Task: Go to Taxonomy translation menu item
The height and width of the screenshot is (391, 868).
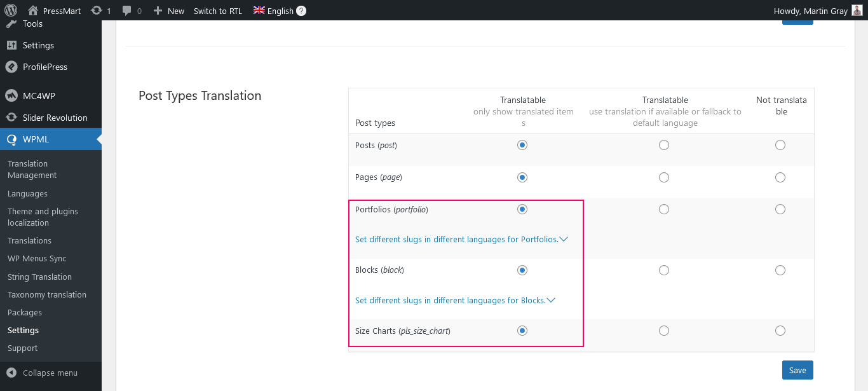Action: 47,294
